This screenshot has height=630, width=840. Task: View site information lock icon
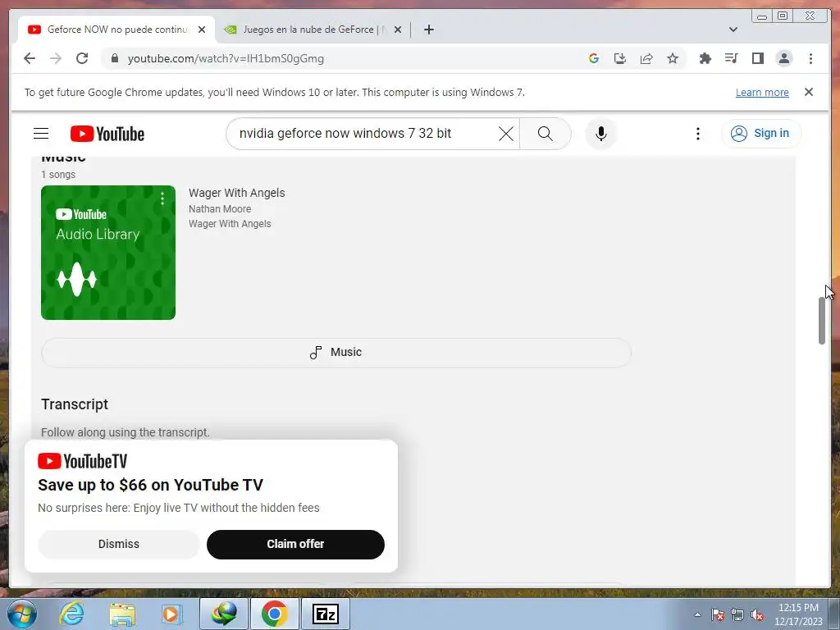[x=115, y=58]
